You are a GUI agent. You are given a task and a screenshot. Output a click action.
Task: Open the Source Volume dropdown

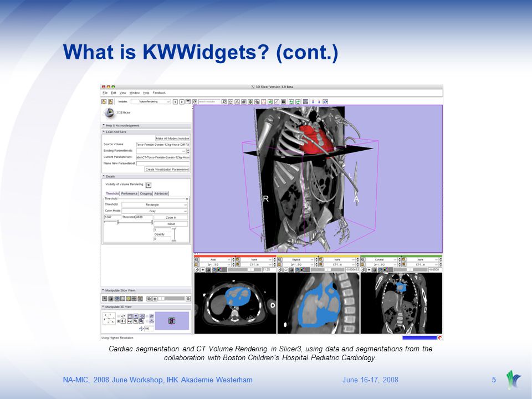(x=162, y=145)
